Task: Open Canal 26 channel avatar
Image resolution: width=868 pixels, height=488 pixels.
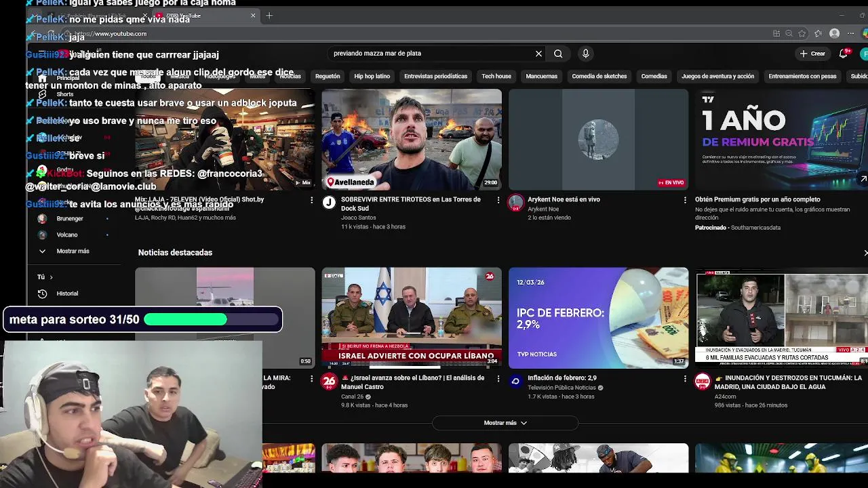Action: (x=329, y=382)
